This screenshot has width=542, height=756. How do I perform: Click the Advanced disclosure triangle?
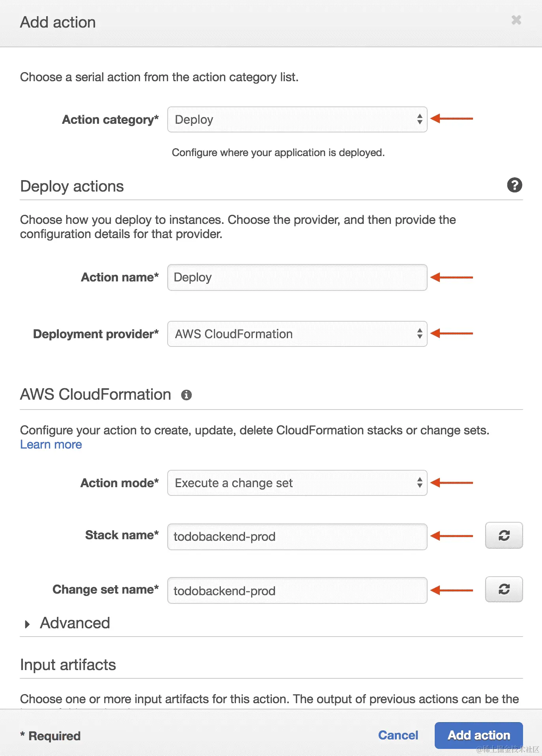point(27,624)
